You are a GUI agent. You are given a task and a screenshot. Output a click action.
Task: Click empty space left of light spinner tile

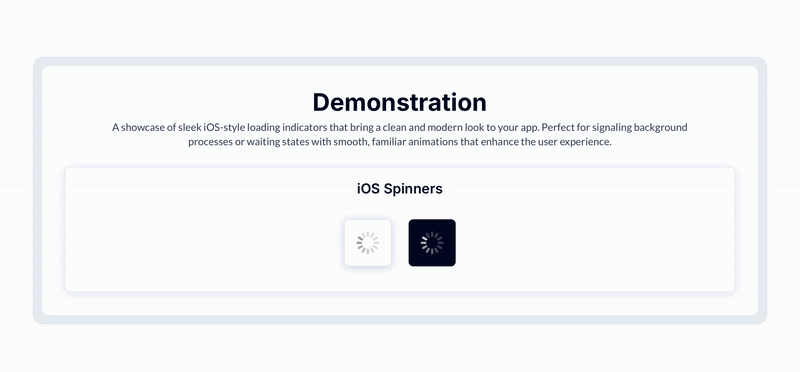click(x=204, y=242)
